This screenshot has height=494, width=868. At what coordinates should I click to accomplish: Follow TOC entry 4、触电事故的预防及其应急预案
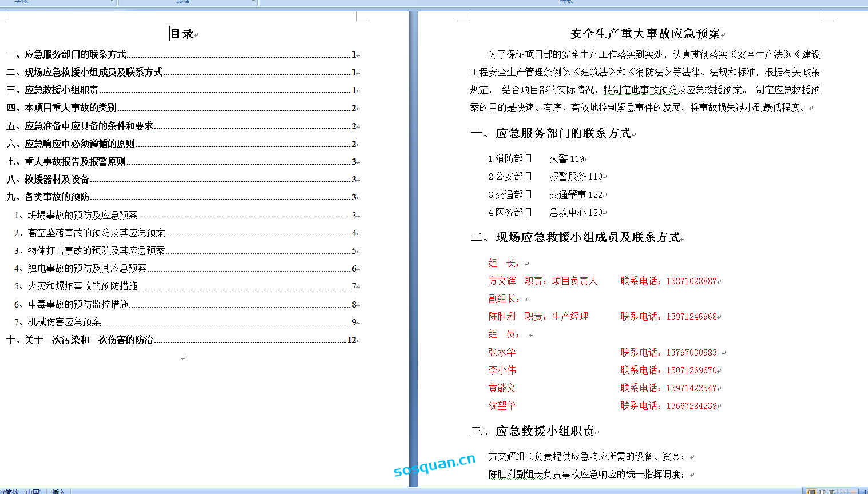click(87, 269)
